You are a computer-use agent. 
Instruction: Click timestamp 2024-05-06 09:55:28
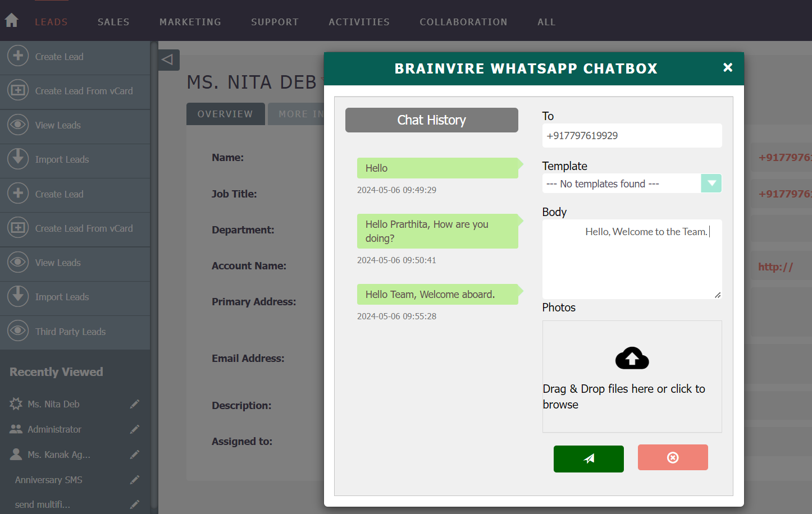coord(396,316)
